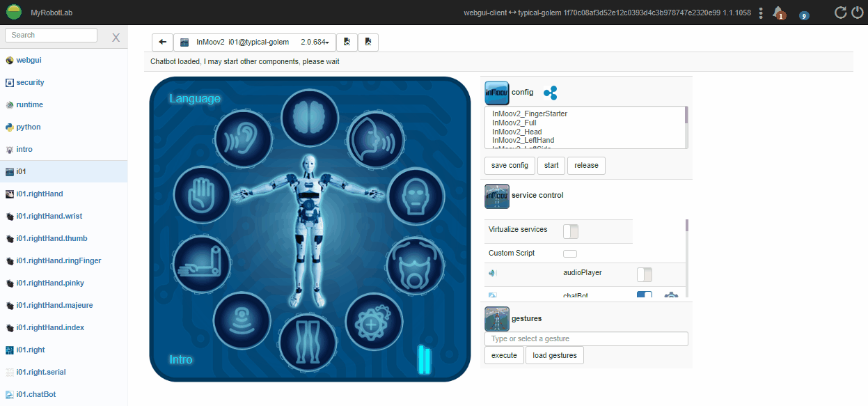Toggle the Virtualize services switch
868x406 pixels.
click(570, 231)
